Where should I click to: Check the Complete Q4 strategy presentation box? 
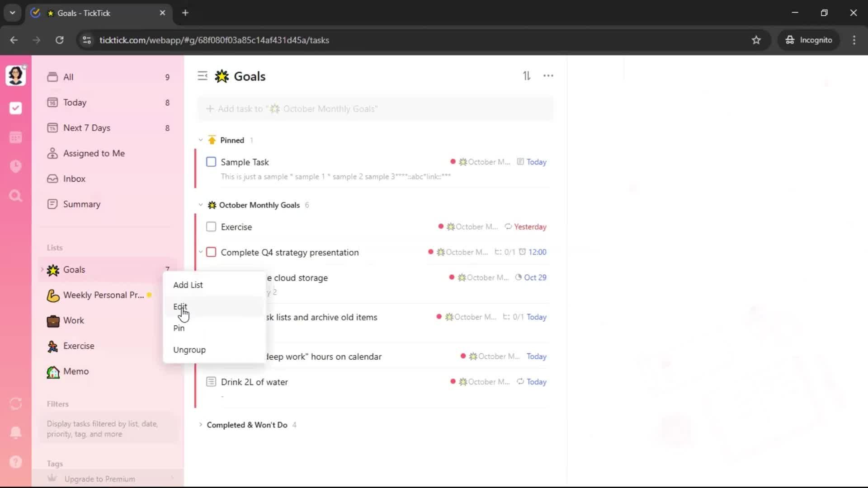[x=211, y=252]
